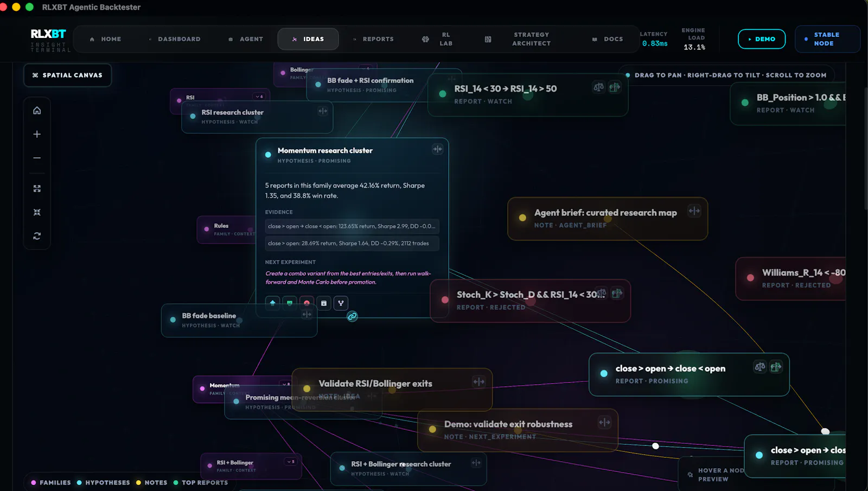
Task: Click open-report icon on close>open→close<open card
Action: 776,367
